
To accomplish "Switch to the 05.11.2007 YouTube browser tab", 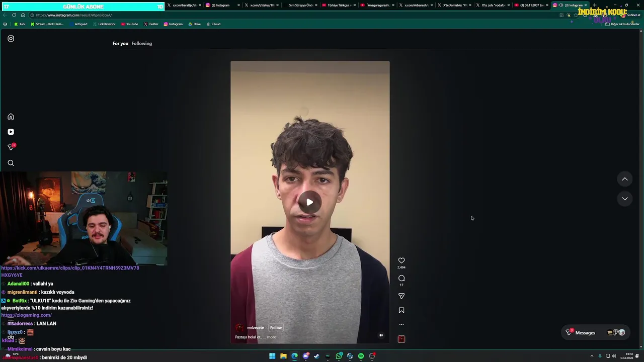I will [x=532, y=5].
